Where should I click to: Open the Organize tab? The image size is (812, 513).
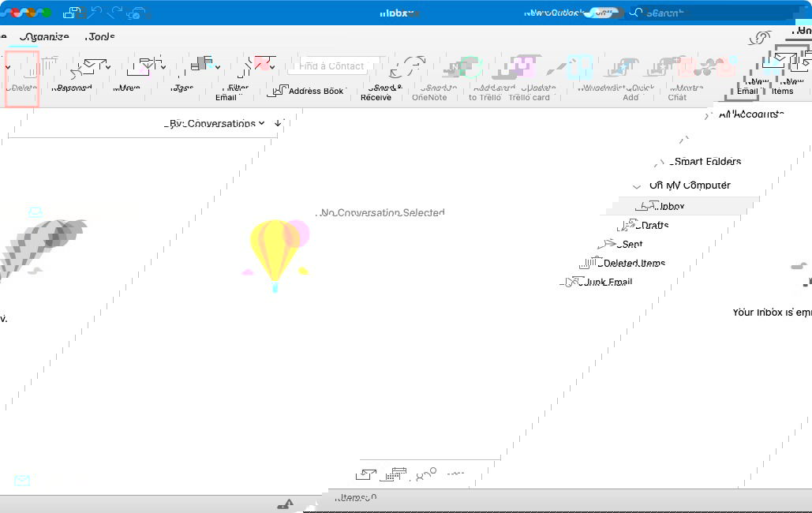(44, 37)
